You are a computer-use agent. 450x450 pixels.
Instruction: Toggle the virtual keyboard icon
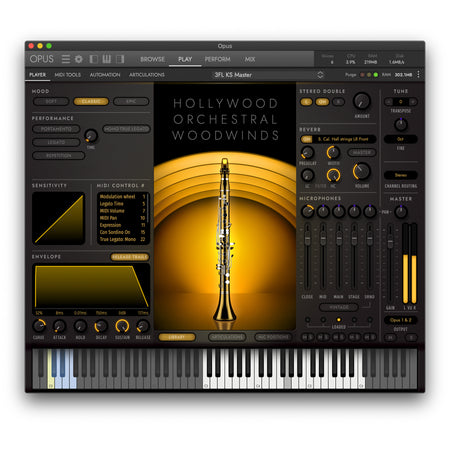(x=107, y=59)
